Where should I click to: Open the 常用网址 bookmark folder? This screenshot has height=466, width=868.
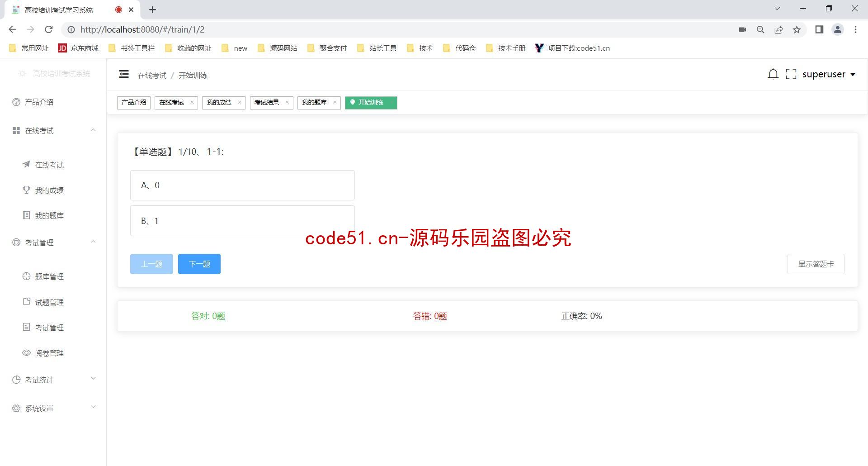[29, 48]
